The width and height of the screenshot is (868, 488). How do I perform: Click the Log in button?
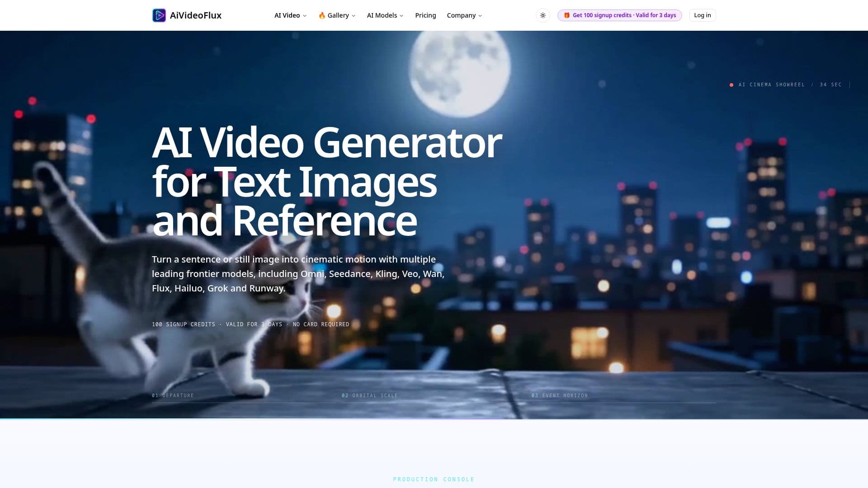[x=702, y=15]
